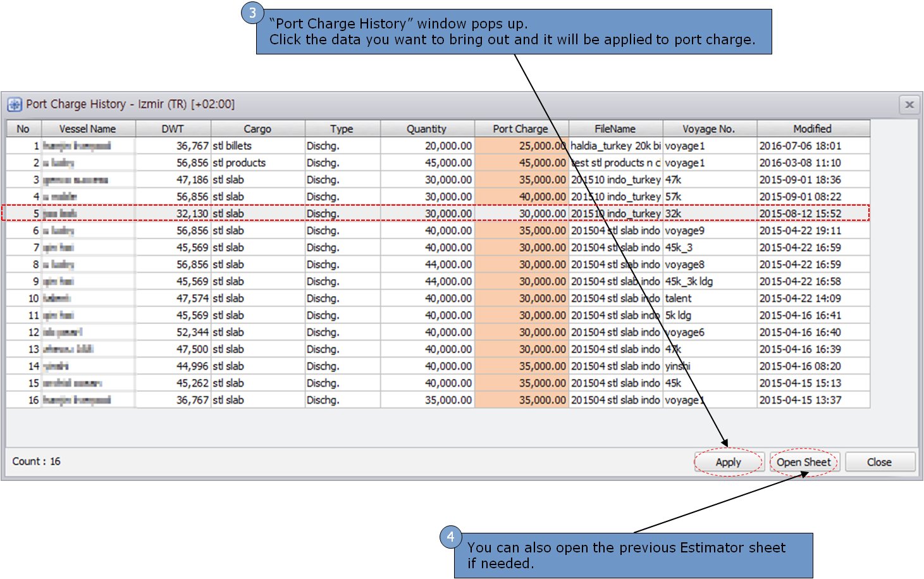Sort by the Cargo column header

pos(257,128)
